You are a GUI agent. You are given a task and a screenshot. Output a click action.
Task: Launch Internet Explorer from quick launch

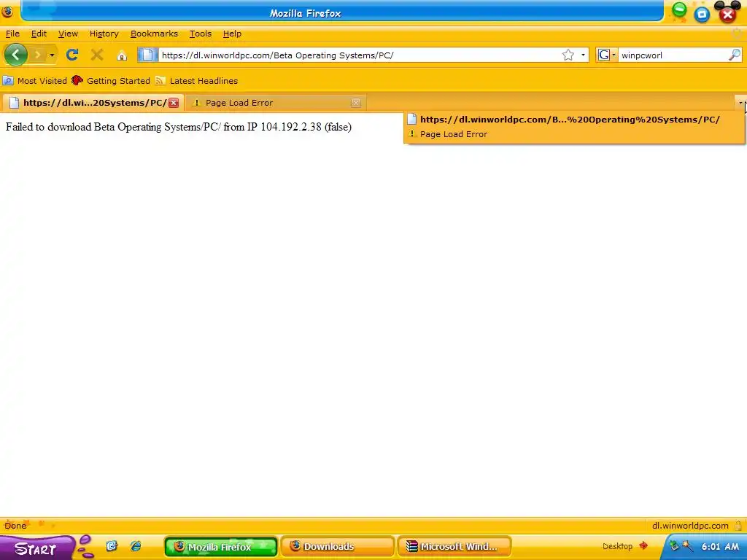(136, 546)
